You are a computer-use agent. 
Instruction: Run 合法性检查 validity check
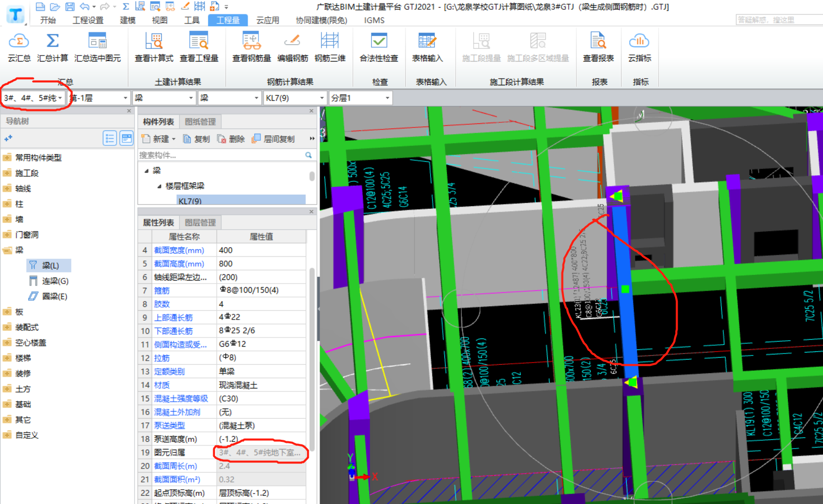click(x=379, y=47)
